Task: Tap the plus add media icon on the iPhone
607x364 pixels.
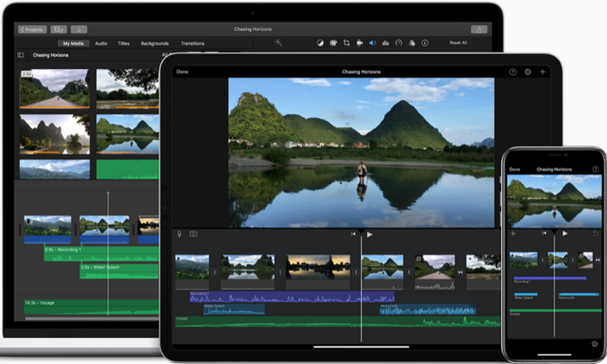Action: click(513, 233)
